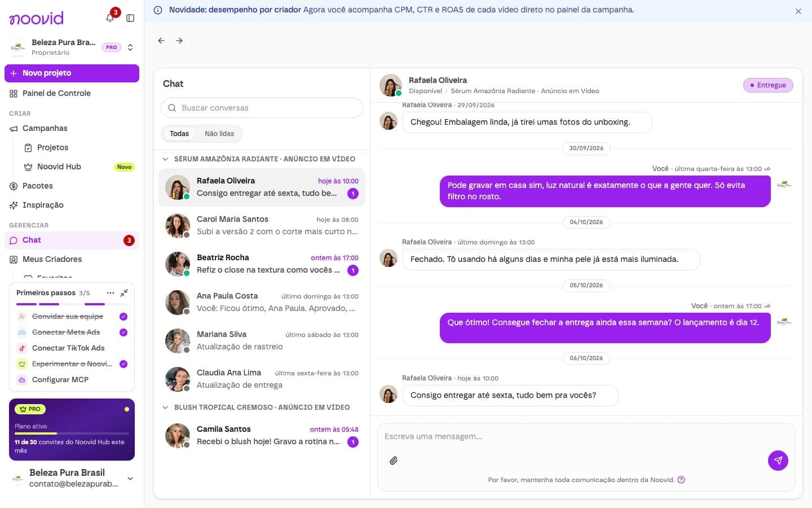Screen dimensions: 812x508
Task: Toggle the Convidar sua equipe checkmark
Action: [123, 317]
